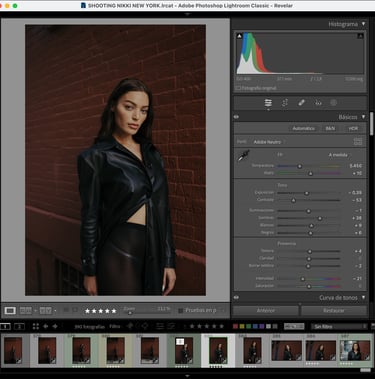Select the Red eye correction tool
The height and width of the screenshot is (379, 375).
(318, 103)
